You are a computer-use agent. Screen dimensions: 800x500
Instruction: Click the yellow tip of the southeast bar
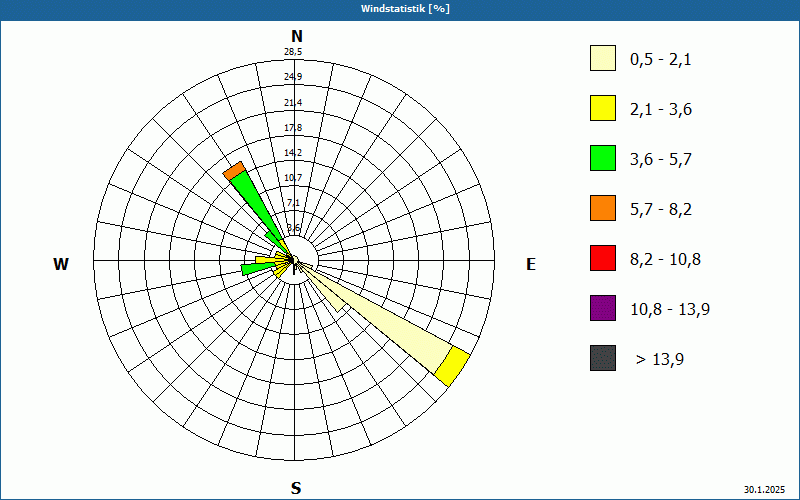point(452,366)
